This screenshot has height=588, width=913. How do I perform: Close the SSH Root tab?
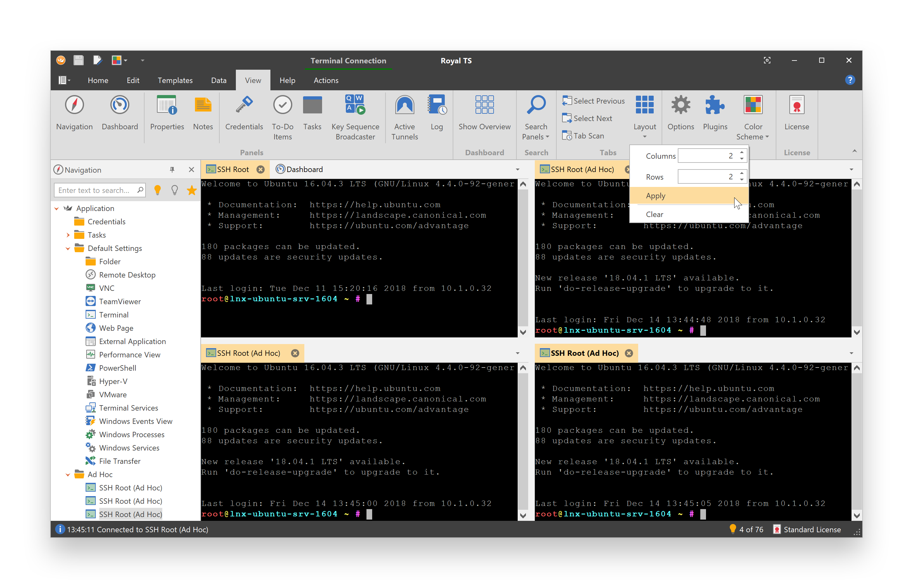tap(261, 169)
